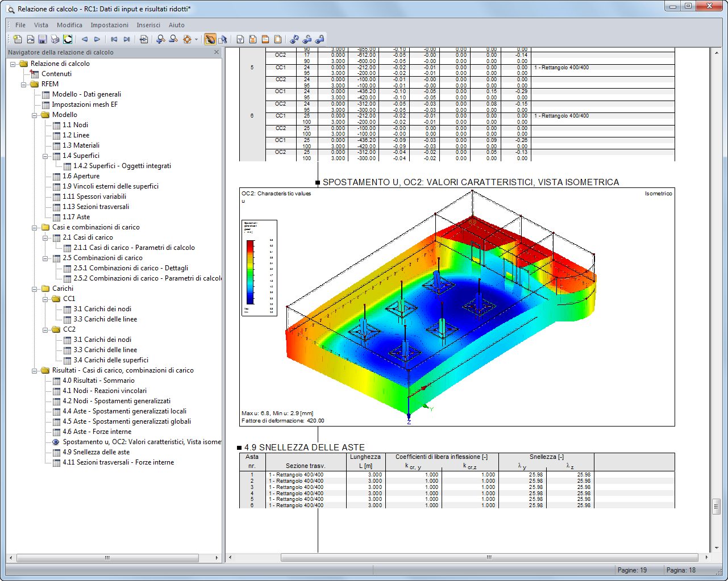
Task: Collapse the Risultati folder node
Action: [35, 370]
